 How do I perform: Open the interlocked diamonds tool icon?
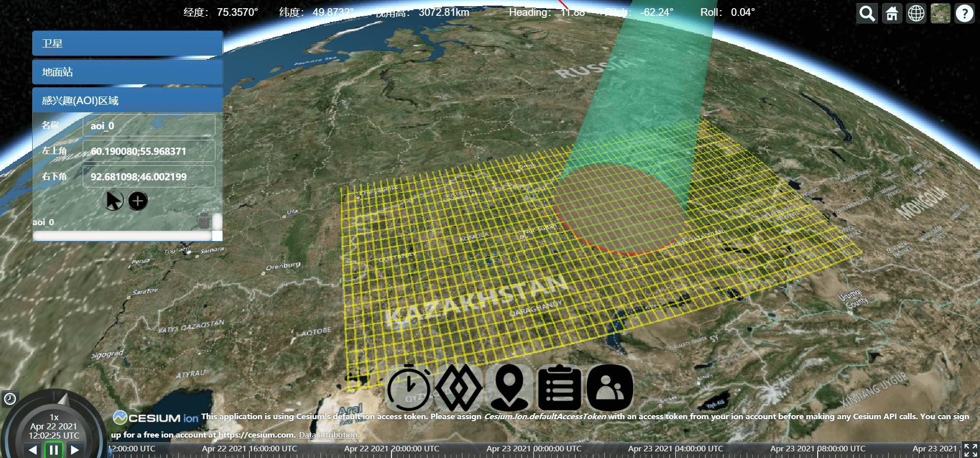(458, 388)
